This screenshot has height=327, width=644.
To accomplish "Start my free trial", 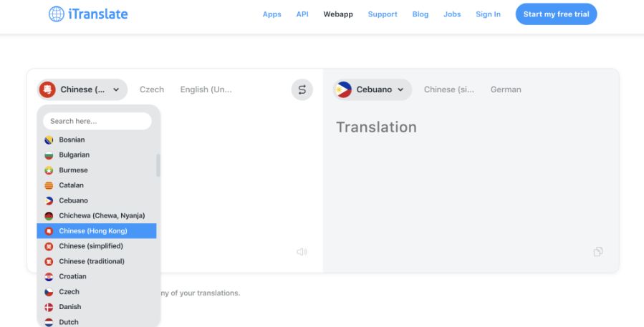I will coord(556,14).
